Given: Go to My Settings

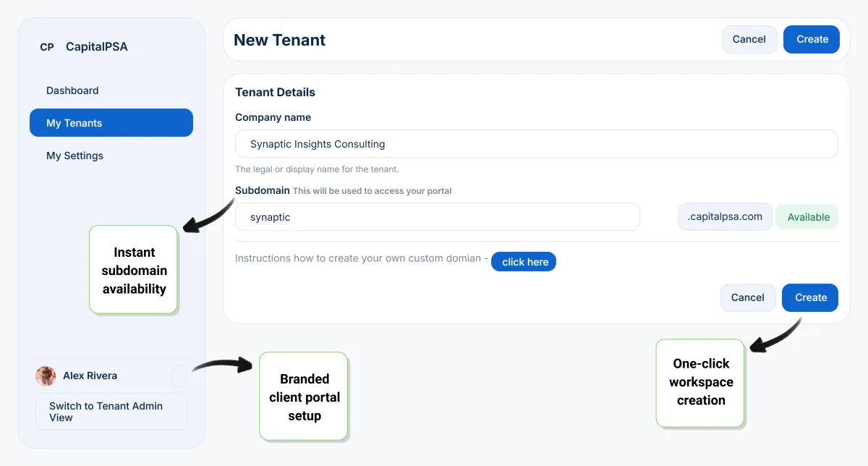Looking at the screenshot, I should (75, 156).
